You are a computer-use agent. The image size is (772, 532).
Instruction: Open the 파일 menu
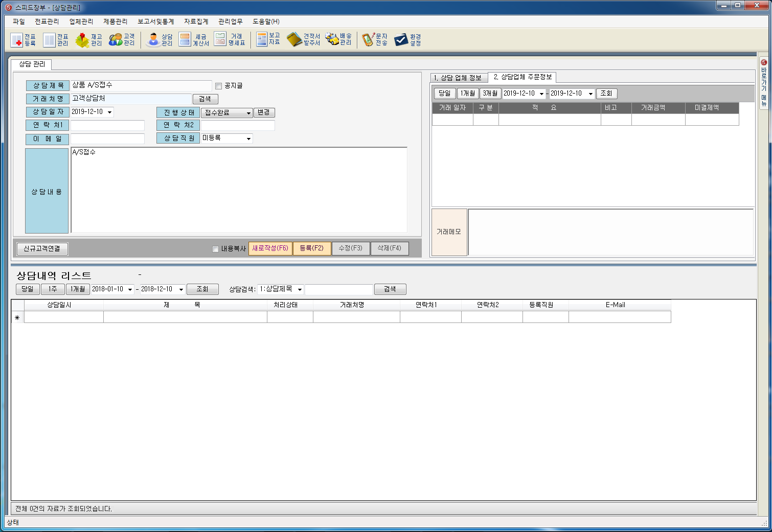[19, 21]
